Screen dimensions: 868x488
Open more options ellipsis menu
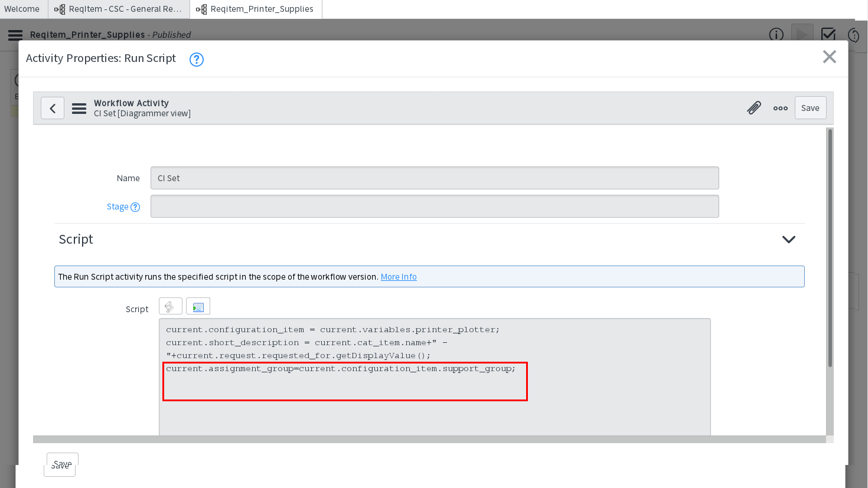[x=781, y=108]
